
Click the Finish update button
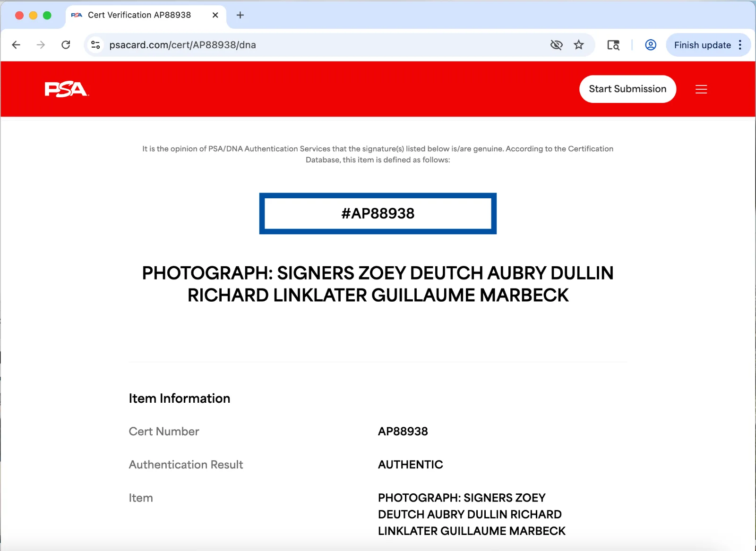pos(703,45)
